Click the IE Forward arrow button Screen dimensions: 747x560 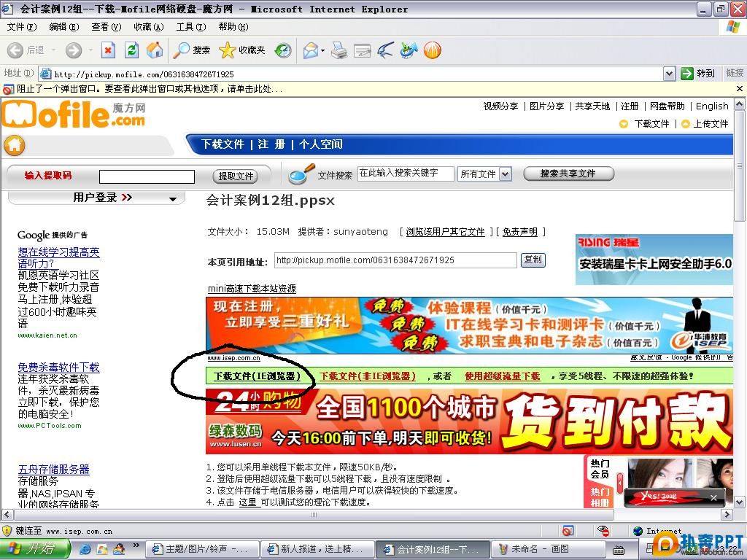click(x=74, y=50)
